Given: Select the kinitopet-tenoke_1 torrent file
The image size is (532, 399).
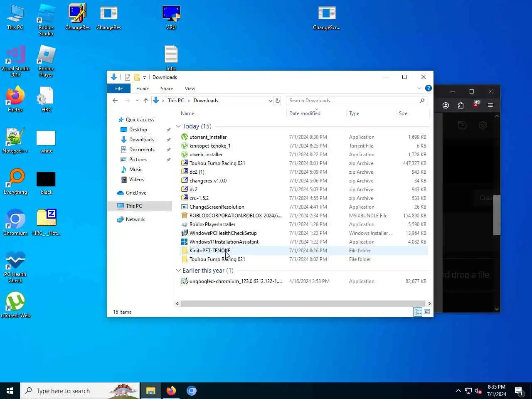Looking at the screenshot, I should click(x=210, y=146).
